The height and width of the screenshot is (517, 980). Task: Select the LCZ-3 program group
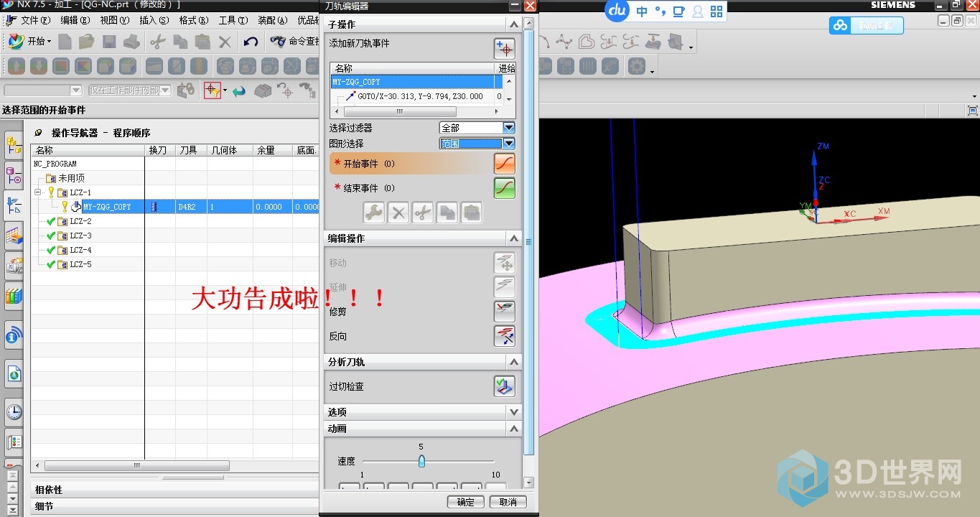click(80, 236)
